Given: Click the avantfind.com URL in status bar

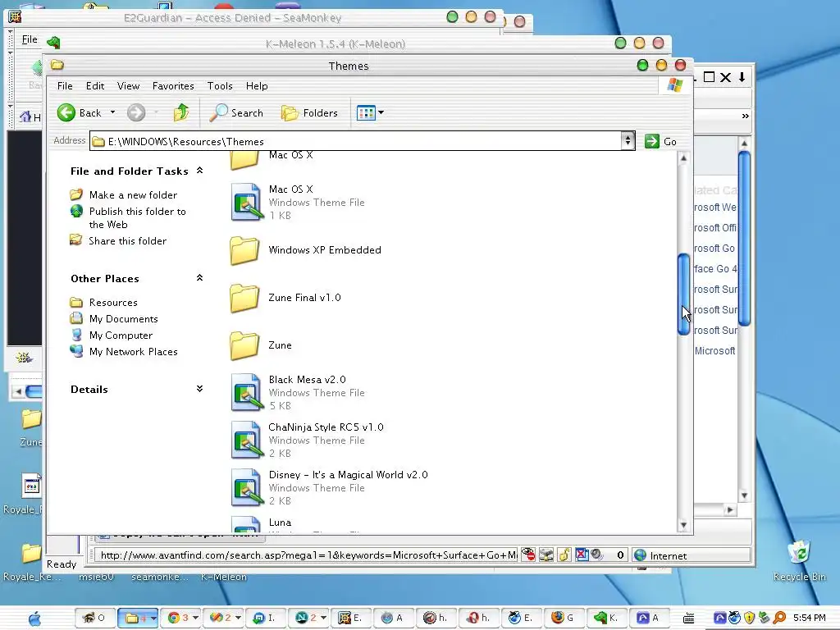Looking at the screenshot, I should (x=308, y=555).
